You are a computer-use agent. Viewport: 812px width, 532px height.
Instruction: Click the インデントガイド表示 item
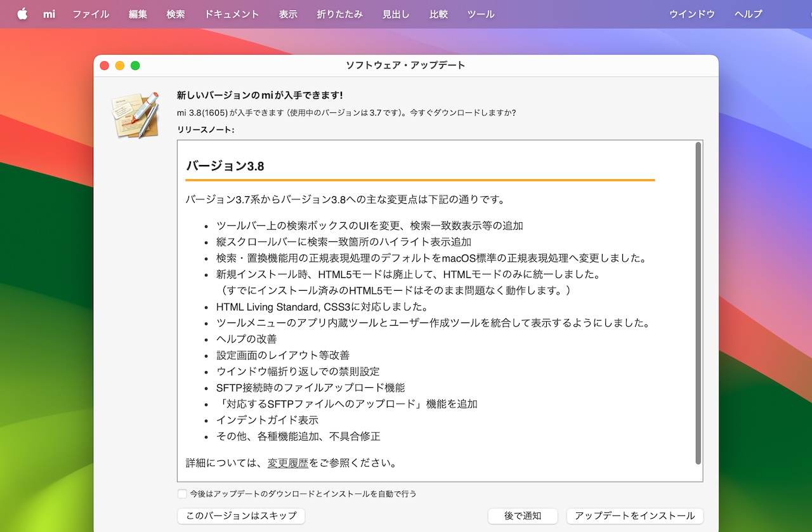(268, 420)
